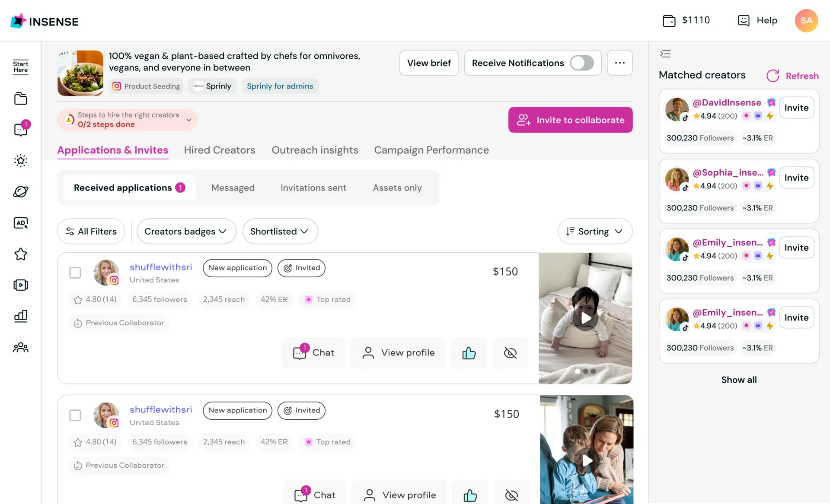Click the AD ads manager sidebar icon
Screen dimensions: 830x504
(x=21, y=223)
